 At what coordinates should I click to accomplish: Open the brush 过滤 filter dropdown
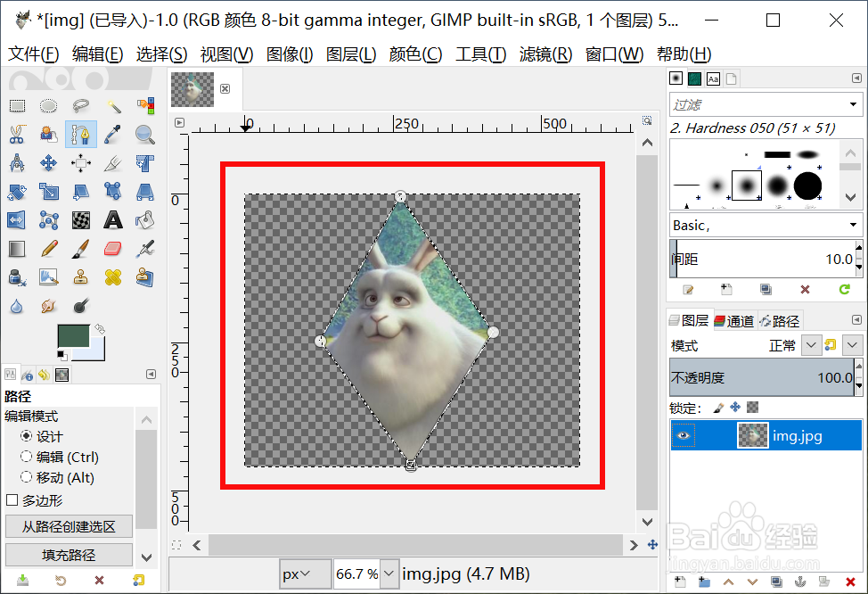click(853, 104)
